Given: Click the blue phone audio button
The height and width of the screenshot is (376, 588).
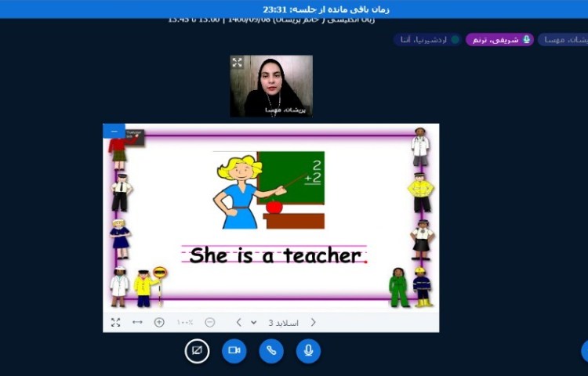Looking at the screenshot, I should coord(271,350).
